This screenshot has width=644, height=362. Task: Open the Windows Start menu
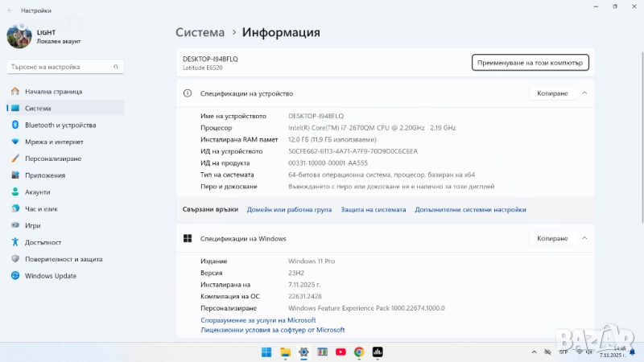266,352
